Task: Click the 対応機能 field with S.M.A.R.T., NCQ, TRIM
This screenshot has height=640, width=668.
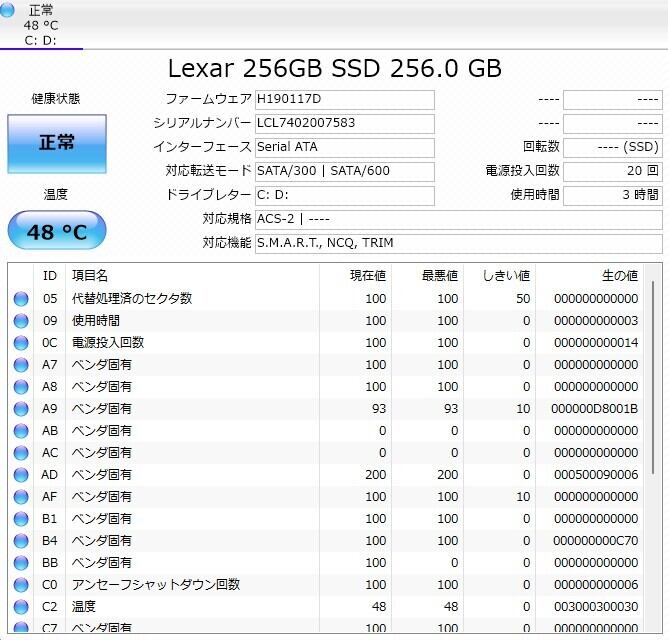Action: [457, 243]
